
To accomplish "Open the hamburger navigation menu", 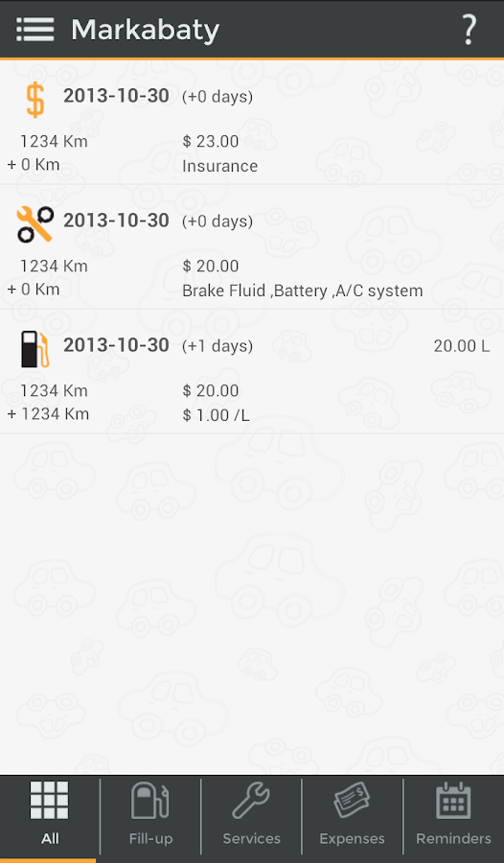I will (x=35, y=29).
